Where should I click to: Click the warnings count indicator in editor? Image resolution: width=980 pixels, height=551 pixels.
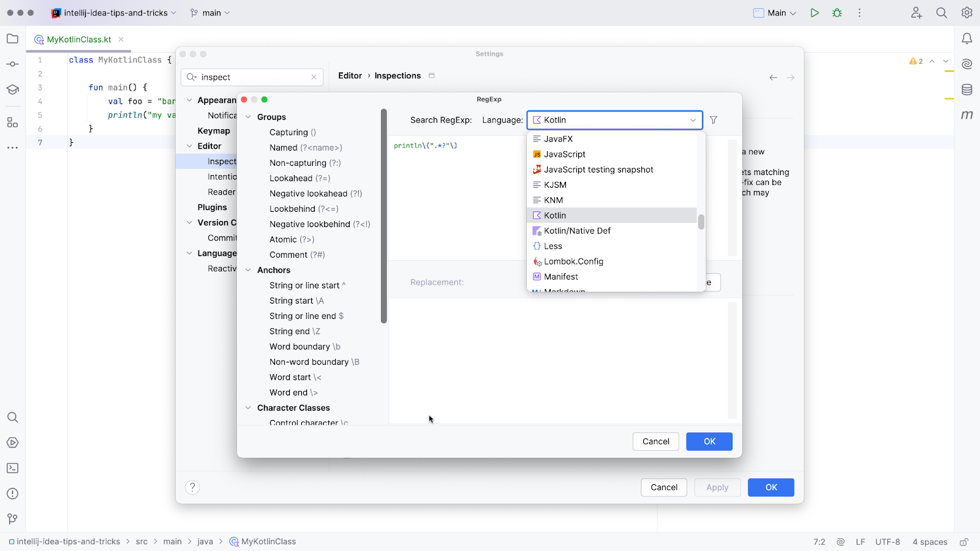click(916, 61)
